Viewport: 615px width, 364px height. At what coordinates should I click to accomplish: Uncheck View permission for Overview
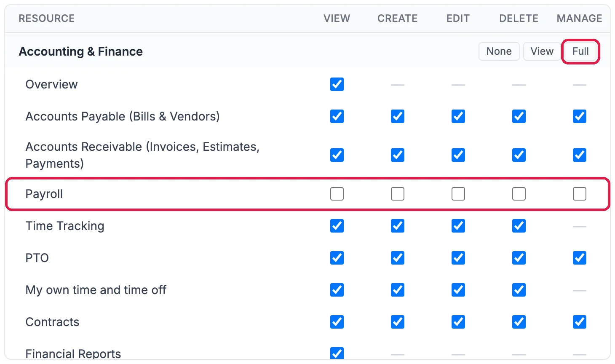[x=337, y=84]
